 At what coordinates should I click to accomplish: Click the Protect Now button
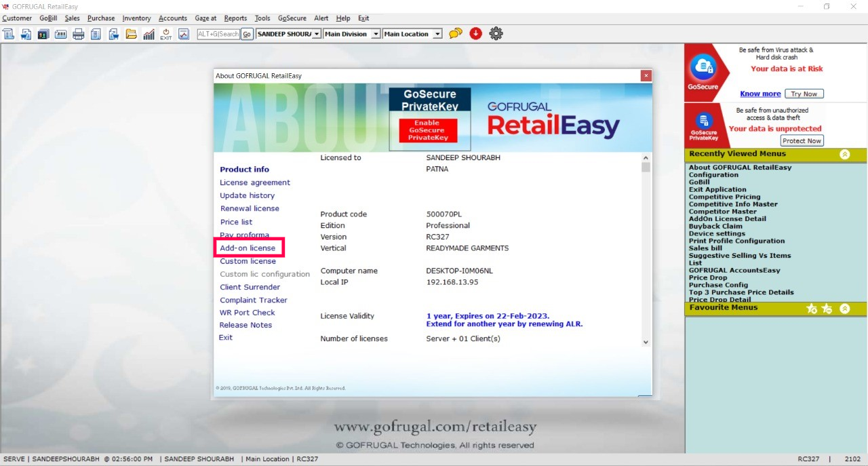pos(802,140)
